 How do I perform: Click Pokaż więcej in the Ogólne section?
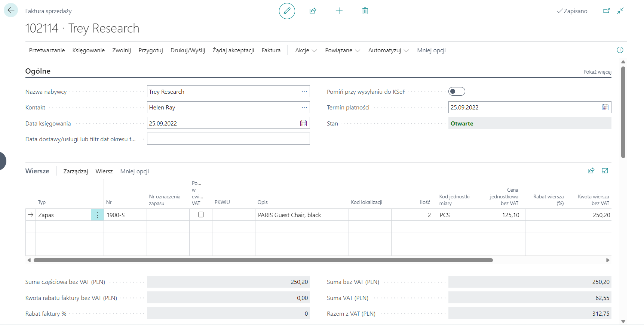click(597, 72)
